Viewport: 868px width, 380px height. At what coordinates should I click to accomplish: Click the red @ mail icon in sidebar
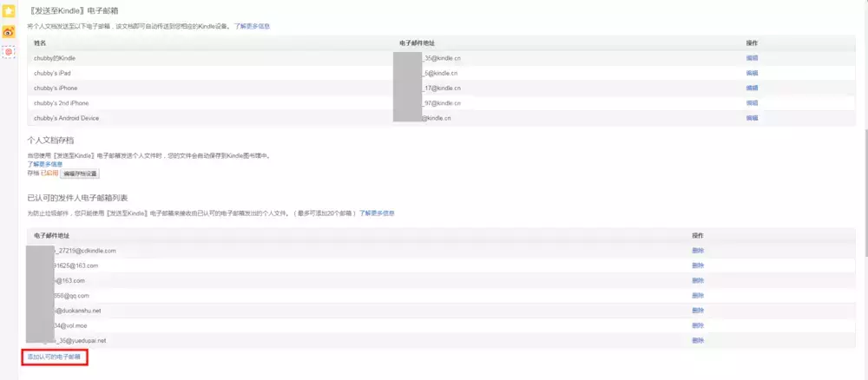point(9,51)
